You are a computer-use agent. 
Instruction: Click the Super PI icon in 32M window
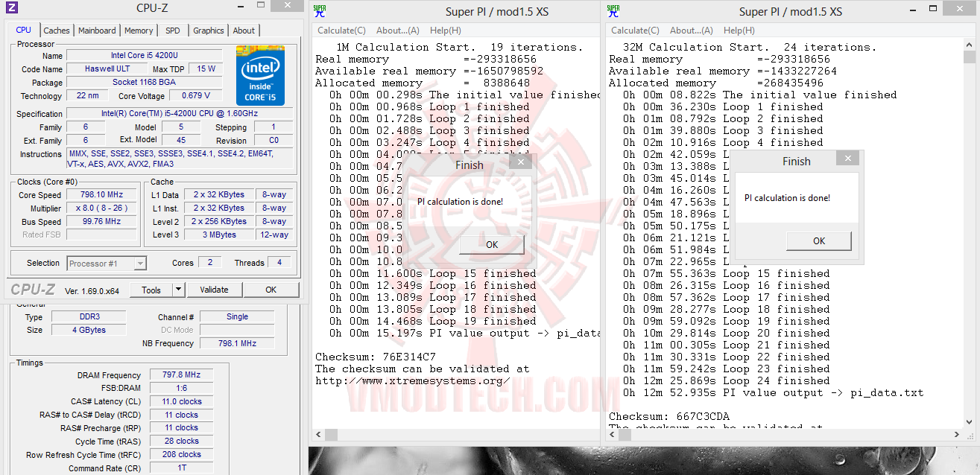pyautogui.click(x=613, y=10)
